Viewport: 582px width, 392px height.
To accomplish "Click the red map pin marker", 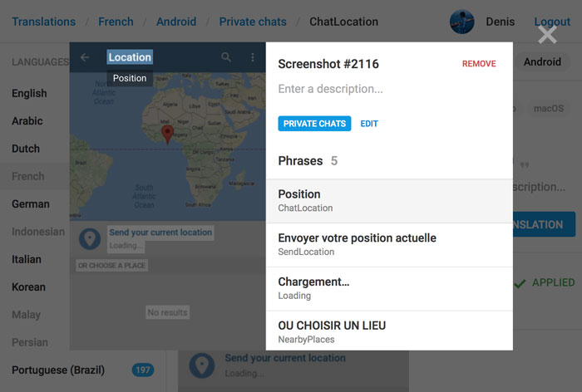I will click(168, 134).
